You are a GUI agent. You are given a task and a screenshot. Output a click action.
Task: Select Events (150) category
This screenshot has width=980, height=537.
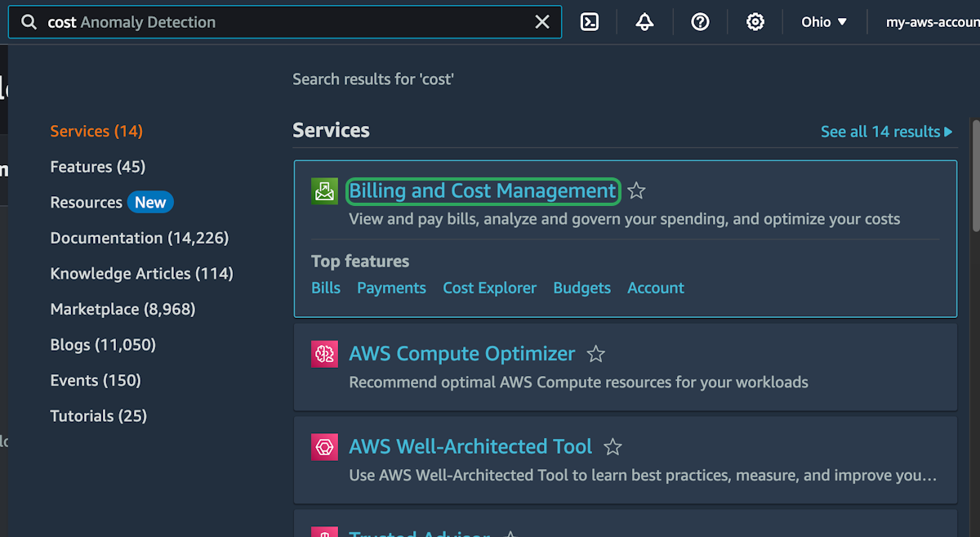(96, 380)
